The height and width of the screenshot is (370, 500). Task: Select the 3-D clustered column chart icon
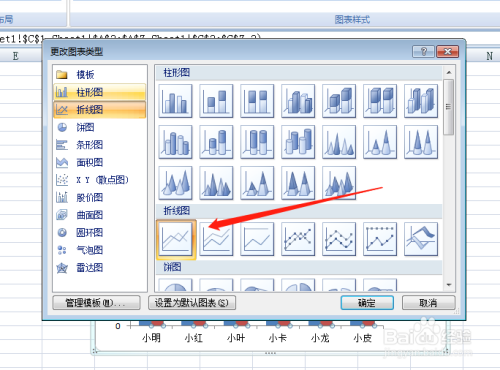(298, 101)
